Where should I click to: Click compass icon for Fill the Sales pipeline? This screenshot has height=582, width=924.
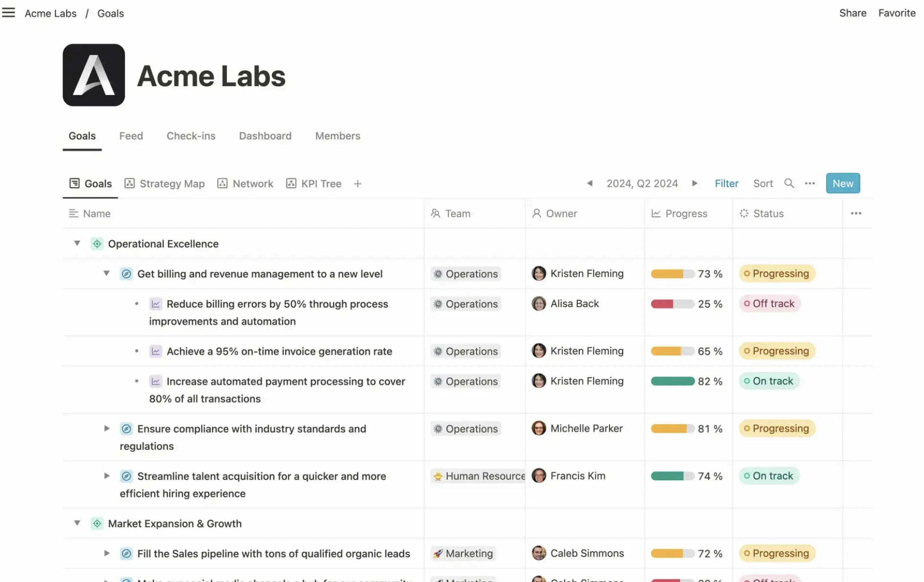tap(126, 554)
